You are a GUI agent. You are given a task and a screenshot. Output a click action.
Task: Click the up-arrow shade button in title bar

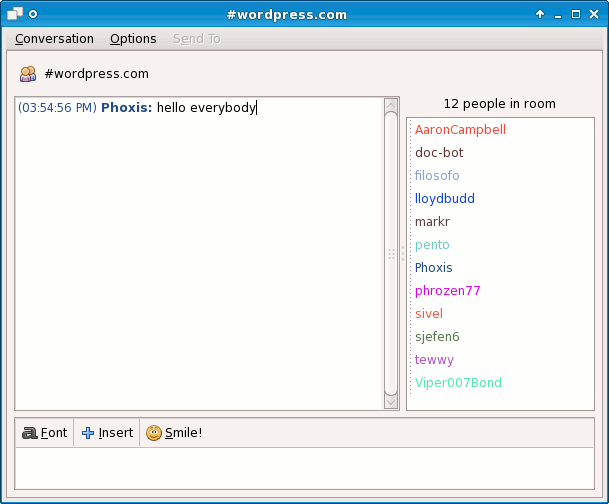[540, 14]
